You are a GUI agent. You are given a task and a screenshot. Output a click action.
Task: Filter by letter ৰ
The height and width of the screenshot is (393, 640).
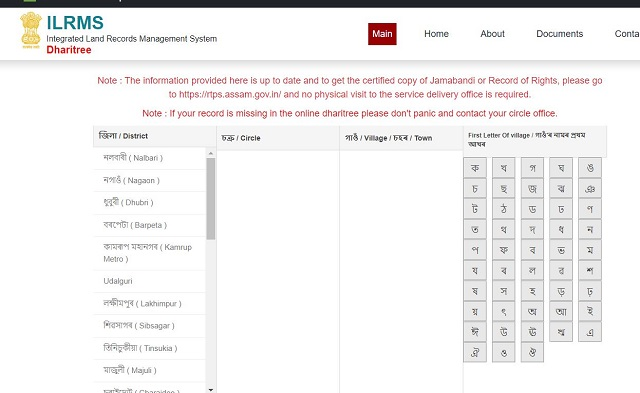[x=504, y=270]
